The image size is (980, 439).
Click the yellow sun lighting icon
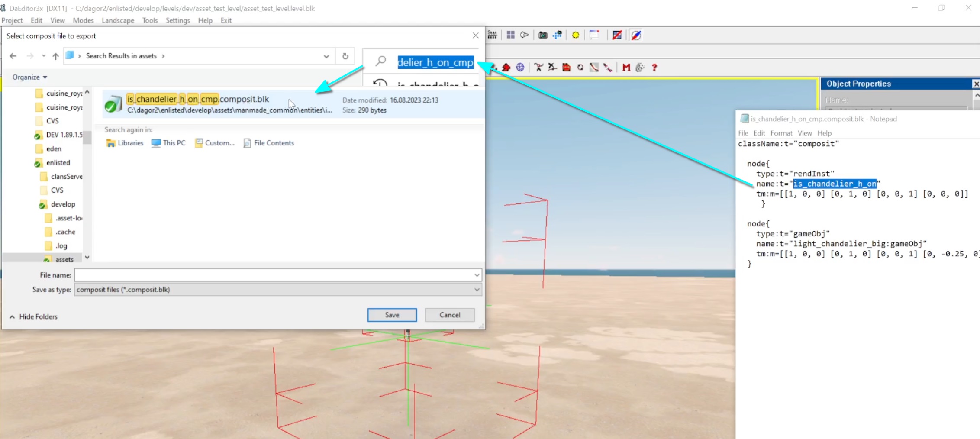[575, 35]
